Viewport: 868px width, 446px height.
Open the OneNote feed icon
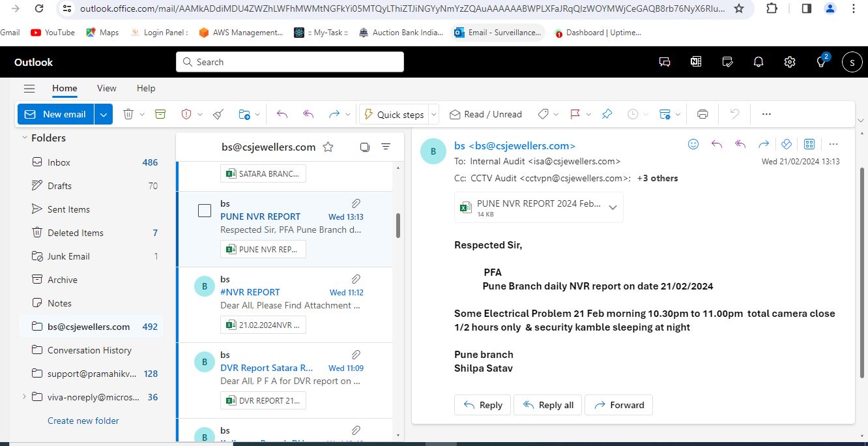pos(696,62)
